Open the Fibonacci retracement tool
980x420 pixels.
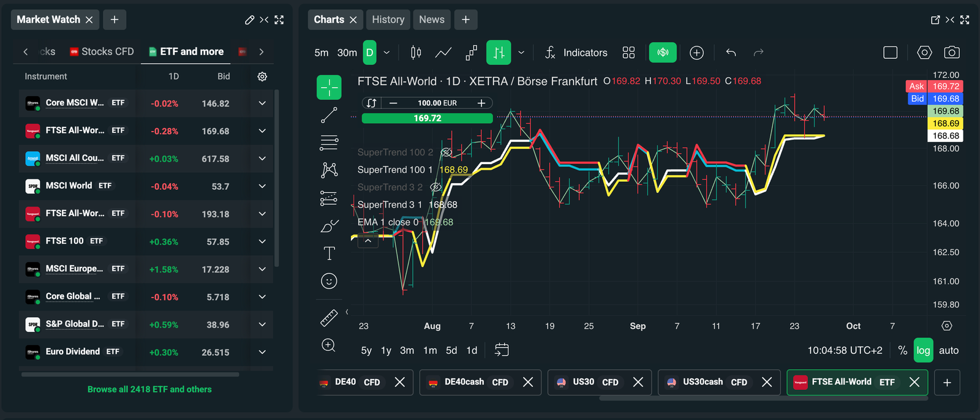click(329, 143)
